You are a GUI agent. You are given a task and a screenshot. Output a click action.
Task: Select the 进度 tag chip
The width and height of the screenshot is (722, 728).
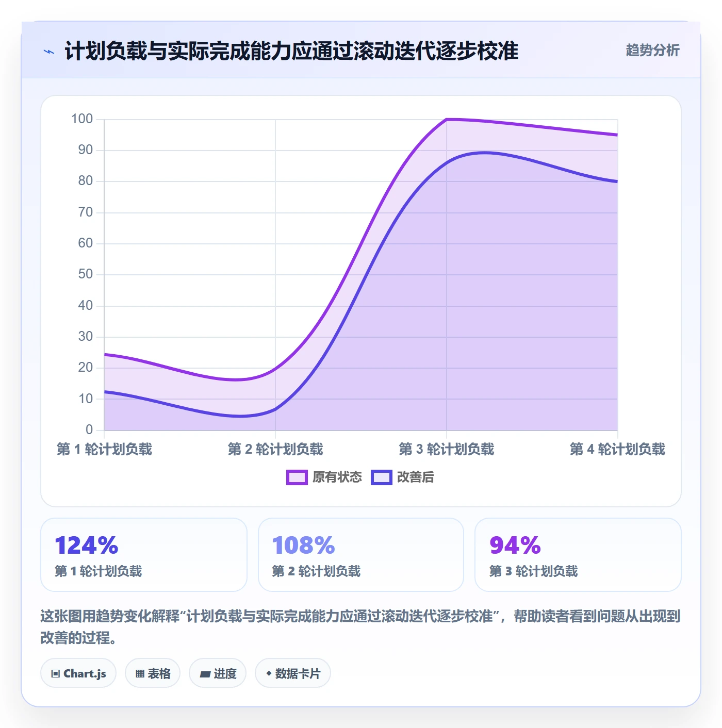tap(218, 673)
